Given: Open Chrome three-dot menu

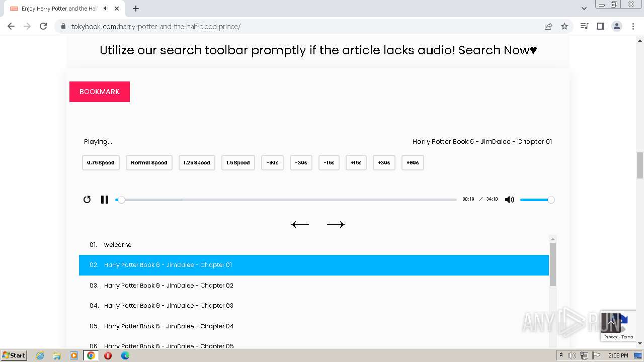Looking at the screenshot, I should (x=633, y=26).
